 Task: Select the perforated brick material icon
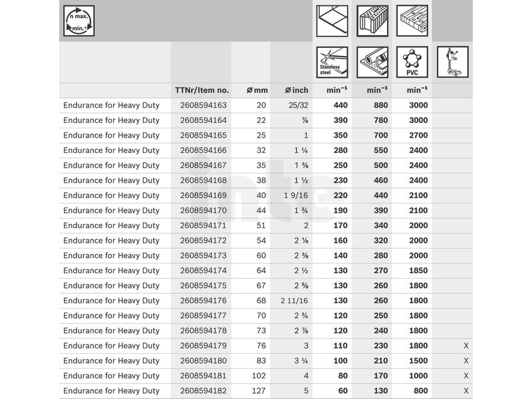(372, 19)
